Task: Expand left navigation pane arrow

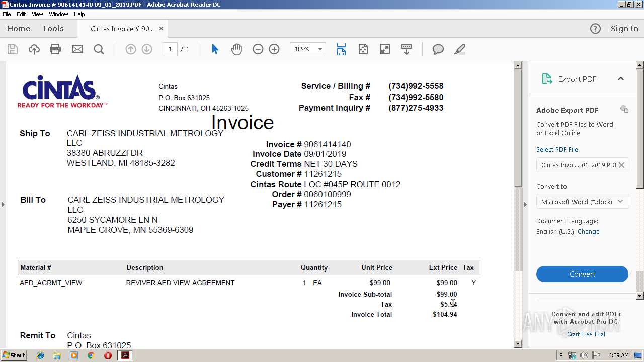Action: point(3,204)
